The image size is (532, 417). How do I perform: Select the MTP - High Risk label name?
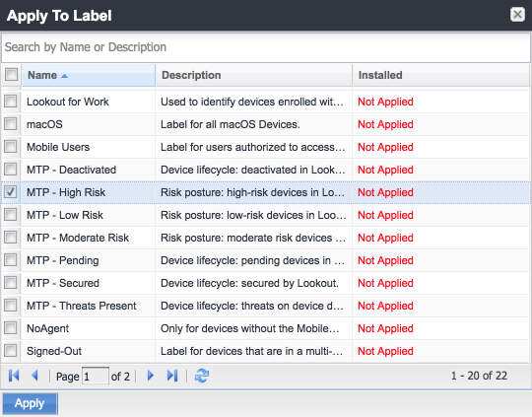(66, 192)
